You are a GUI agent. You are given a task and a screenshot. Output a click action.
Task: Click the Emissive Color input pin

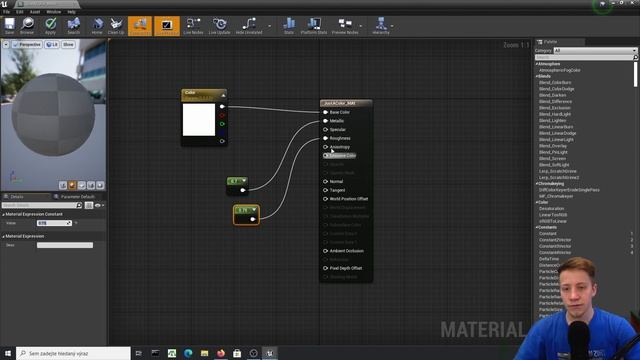click(x=325, y=156)
